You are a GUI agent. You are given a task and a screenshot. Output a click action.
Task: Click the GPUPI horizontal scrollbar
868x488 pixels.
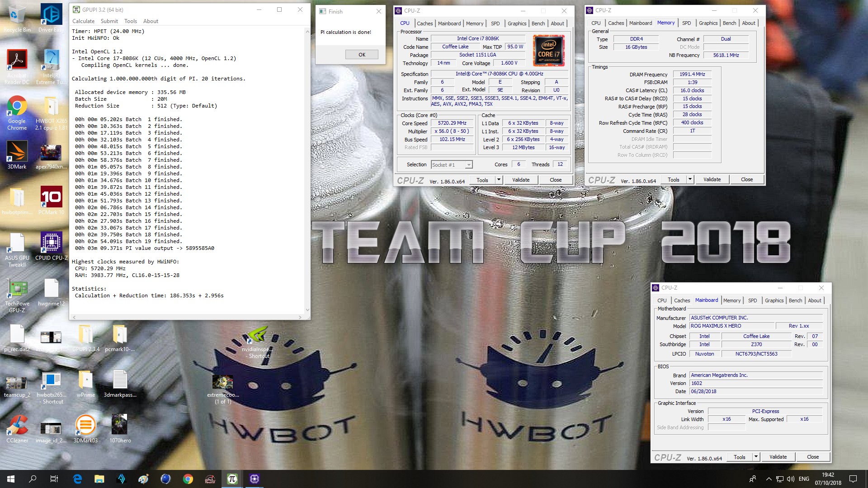coord(187,317)
